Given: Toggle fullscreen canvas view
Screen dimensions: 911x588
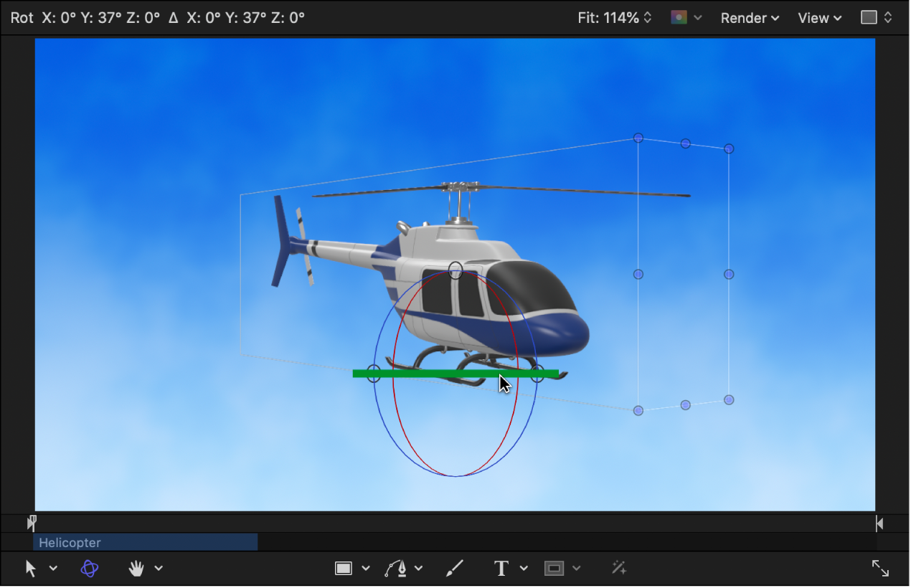Looking at the screenshot, I should tap(880, 568).
